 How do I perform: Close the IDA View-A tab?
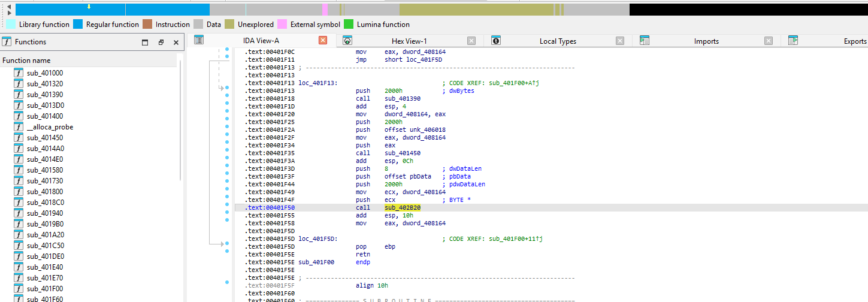[323, 41]
